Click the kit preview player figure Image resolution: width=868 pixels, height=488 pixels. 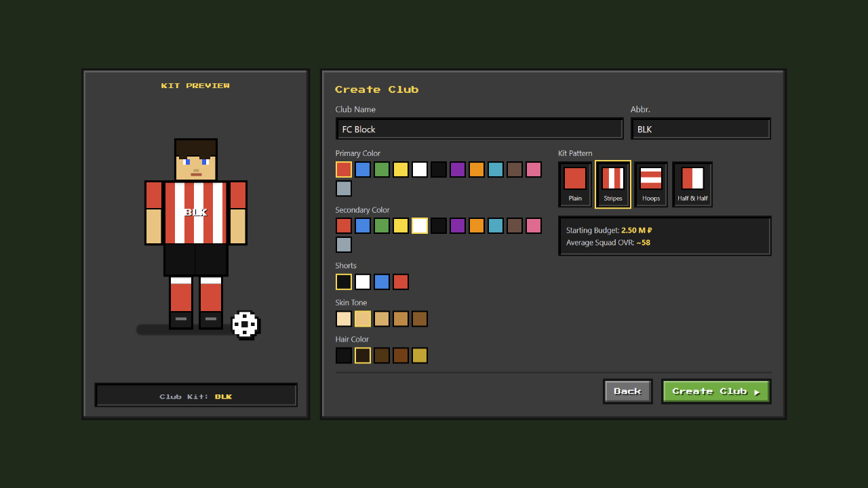(196, 234)
